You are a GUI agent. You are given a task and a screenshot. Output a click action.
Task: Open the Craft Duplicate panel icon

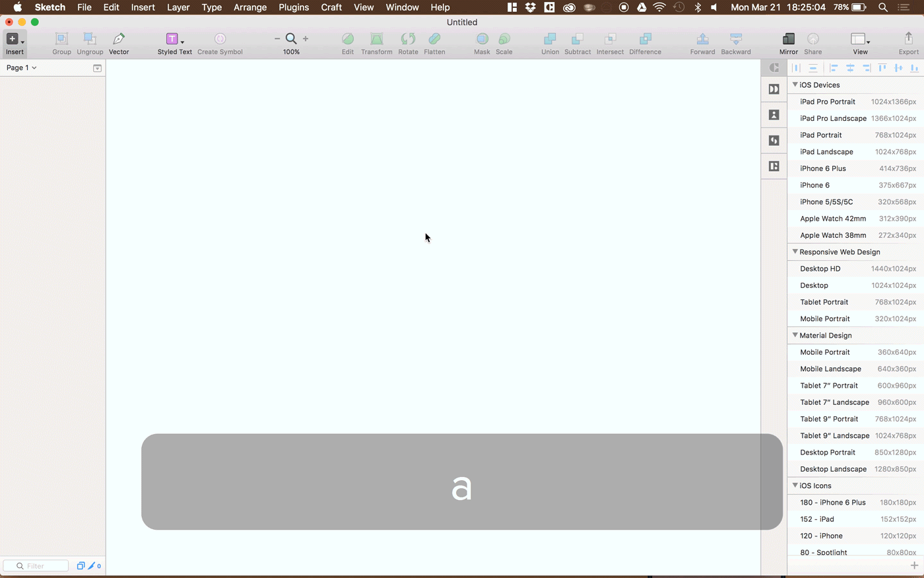[x=774, y=89]
